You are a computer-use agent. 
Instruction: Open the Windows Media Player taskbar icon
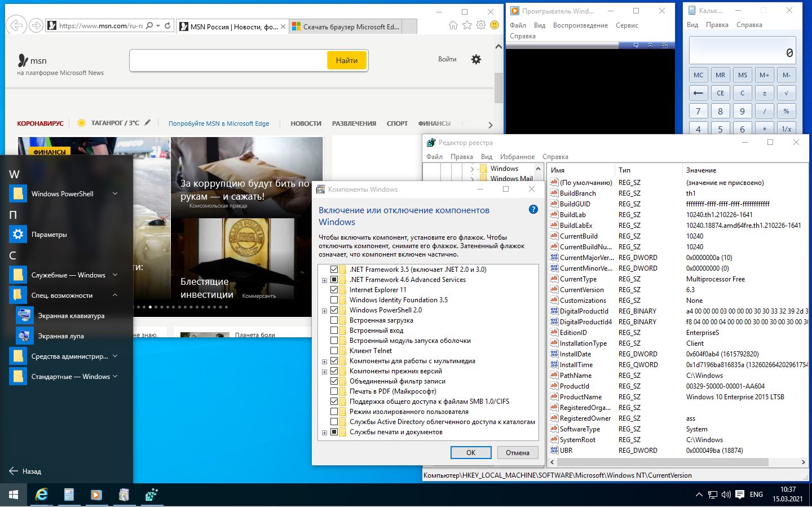click(x=96, y=495)
